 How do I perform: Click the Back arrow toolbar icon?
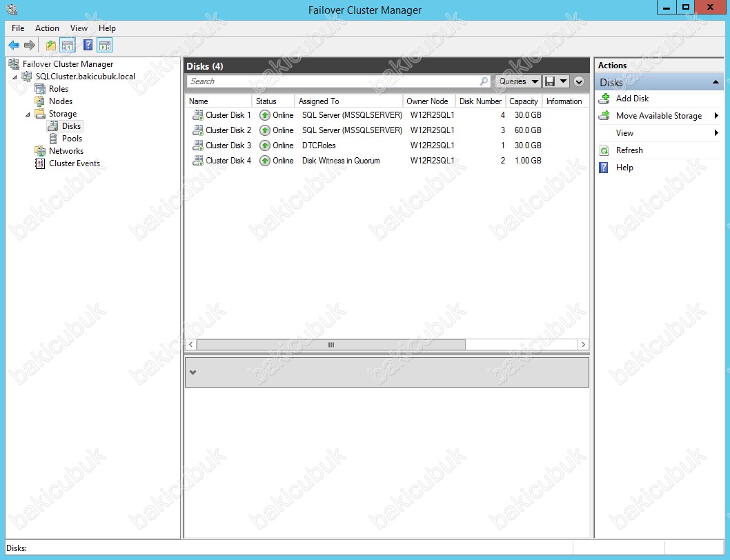point(14,45)
